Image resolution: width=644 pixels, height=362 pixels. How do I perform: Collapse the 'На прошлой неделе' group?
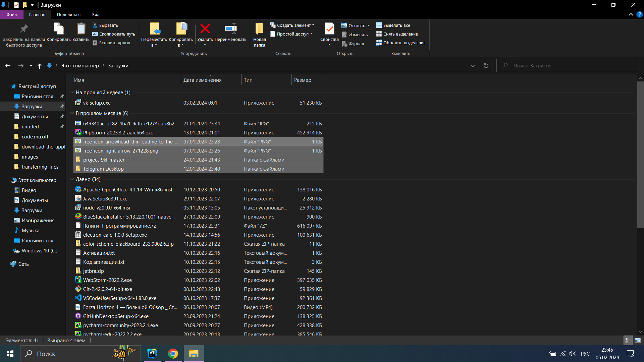coord(72,93)
